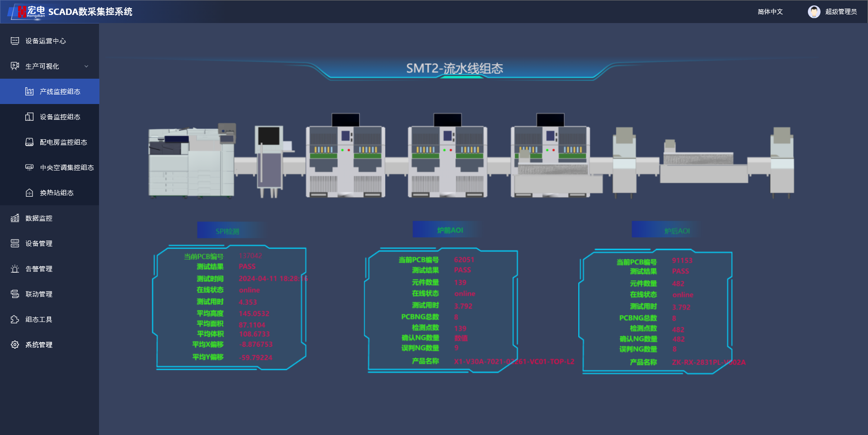Click the 设备管理 server icon
The width and height of the screenshot is (868, 435).
pyautogui.click(x=15, y=244)
